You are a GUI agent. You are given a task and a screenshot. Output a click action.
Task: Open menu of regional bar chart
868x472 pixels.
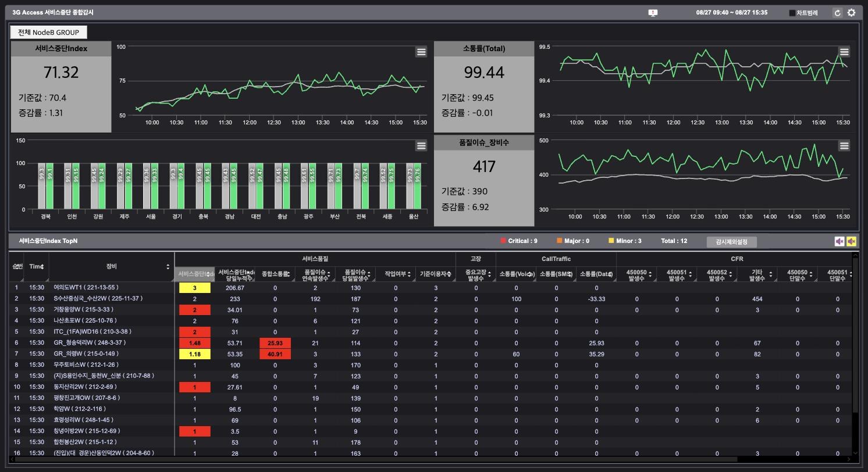point(421,145)
